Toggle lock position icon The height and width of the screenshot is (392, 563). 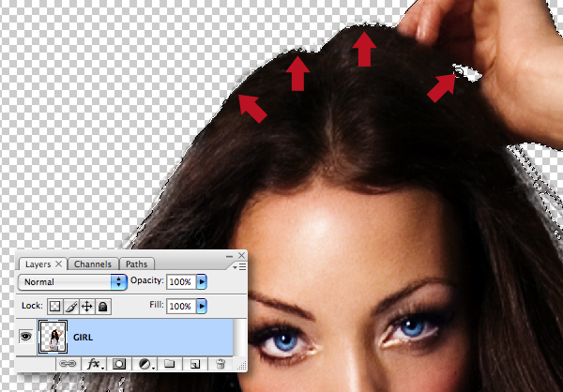pyautogui.click(x=87, y=307)
